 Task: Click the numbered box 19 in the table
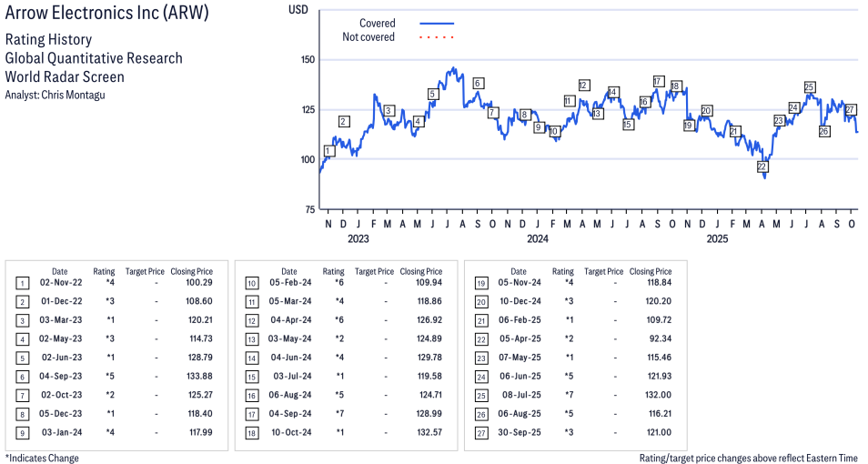tap(479, 283)
